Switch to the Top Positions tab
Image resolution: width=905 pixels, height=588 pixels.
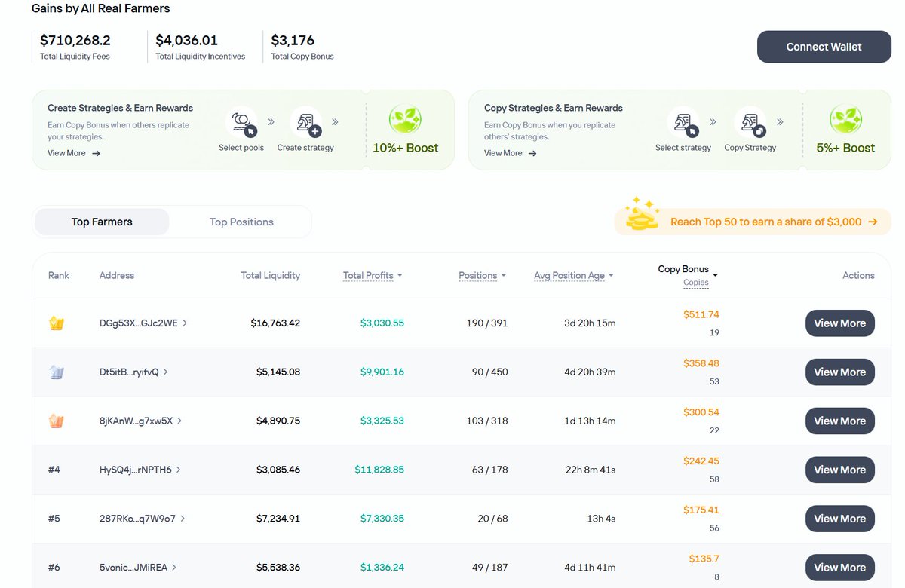241,222
